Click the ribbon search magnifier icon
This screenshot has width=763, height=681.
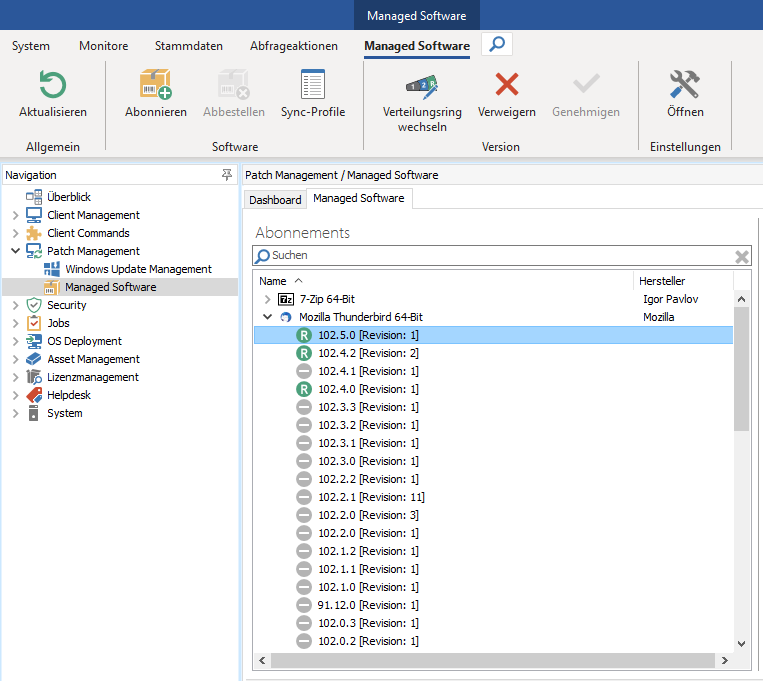click(497, 45)
